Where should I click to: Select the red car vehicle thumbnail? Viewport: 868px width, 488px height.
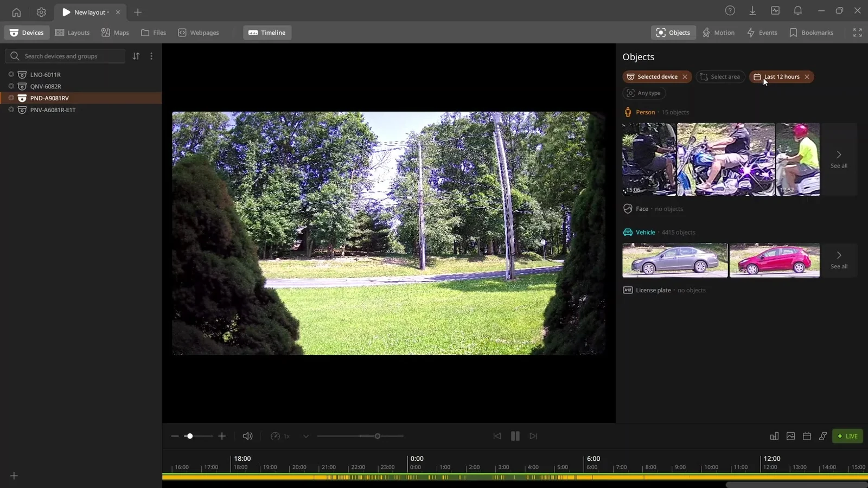(774, 260)
